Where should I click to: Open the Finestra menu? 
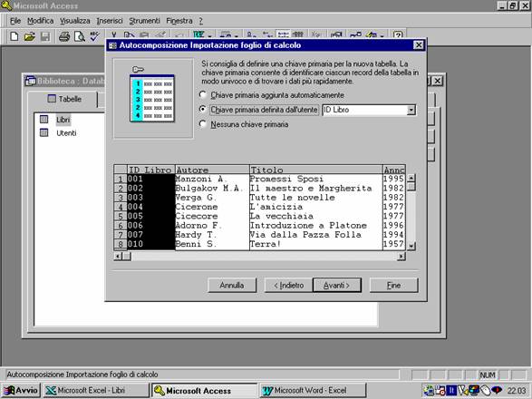click(x=179, y=21)
